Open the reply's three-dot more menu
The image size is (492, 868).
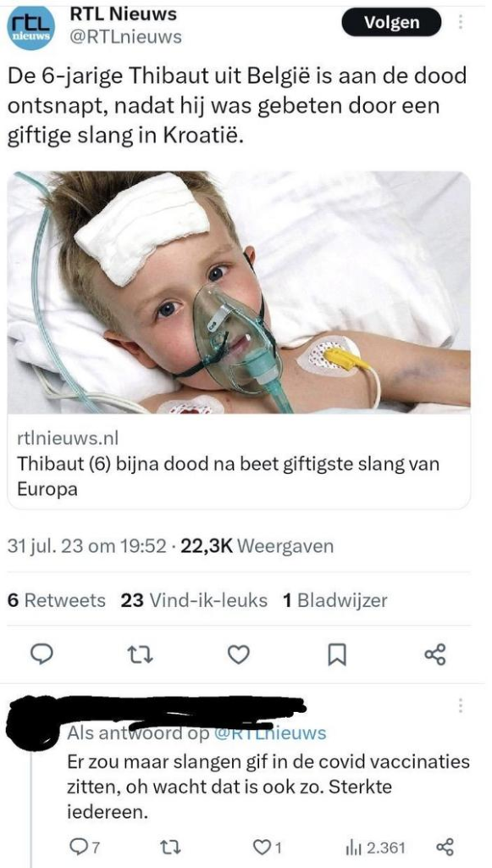(461, 706)
